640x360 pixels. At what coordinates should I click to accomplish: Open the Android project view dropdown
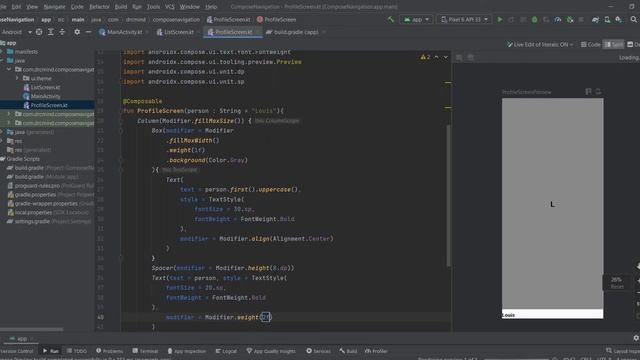(17, 32)
